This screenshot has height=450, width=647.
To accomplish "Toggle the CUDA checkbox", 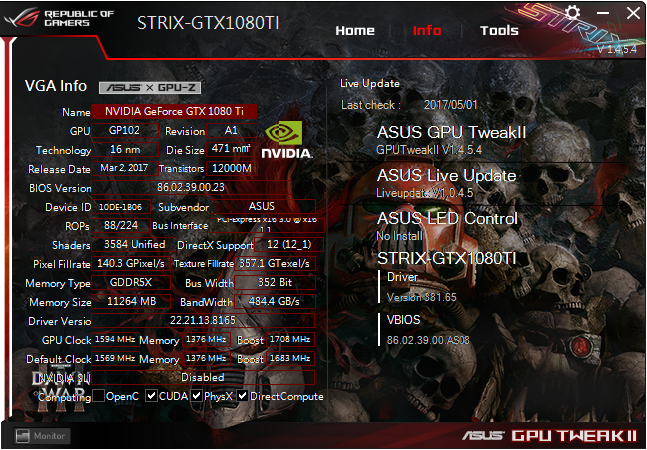I will tap(151, 396).
